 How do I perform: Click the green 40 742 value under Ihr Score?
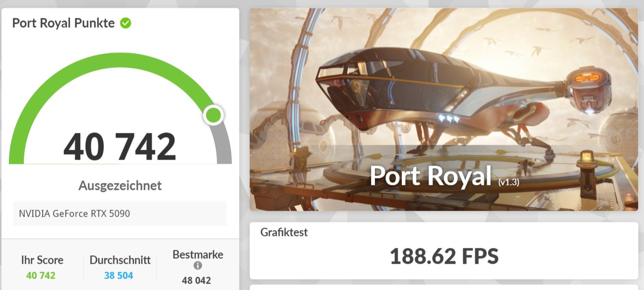pyautogui.click(x=41, y=276)
